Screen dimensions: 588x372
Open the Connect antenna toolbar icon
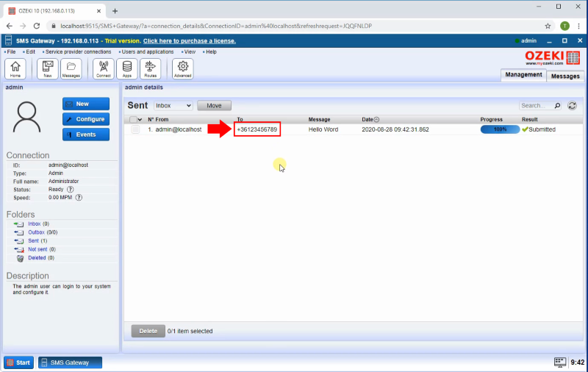coord(104,68)
